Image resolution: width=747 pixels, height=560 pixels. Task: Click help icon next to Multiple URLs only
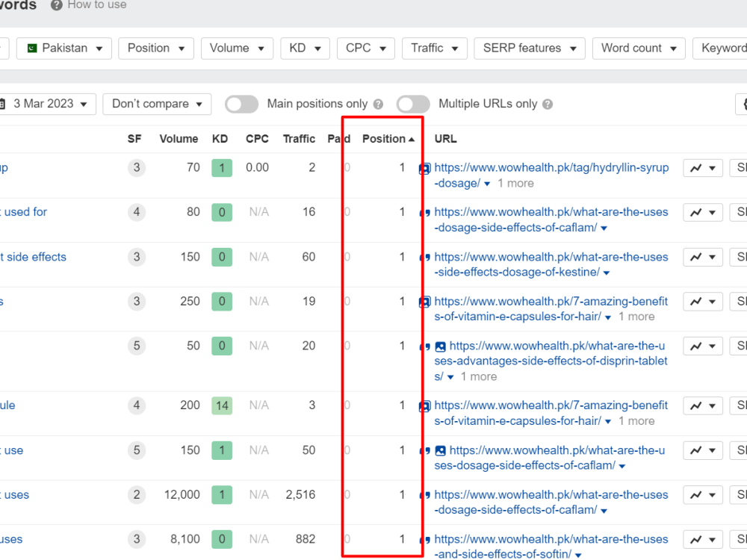tap(548, 105)
